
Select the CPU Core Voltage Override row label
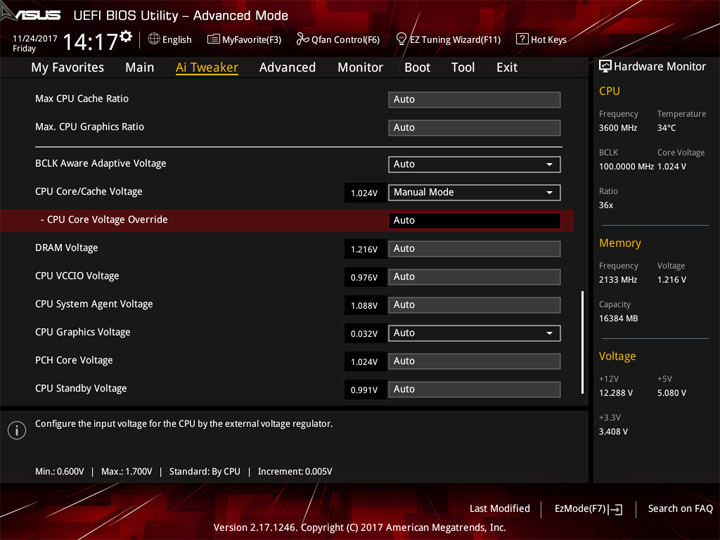tap(104, 219)
